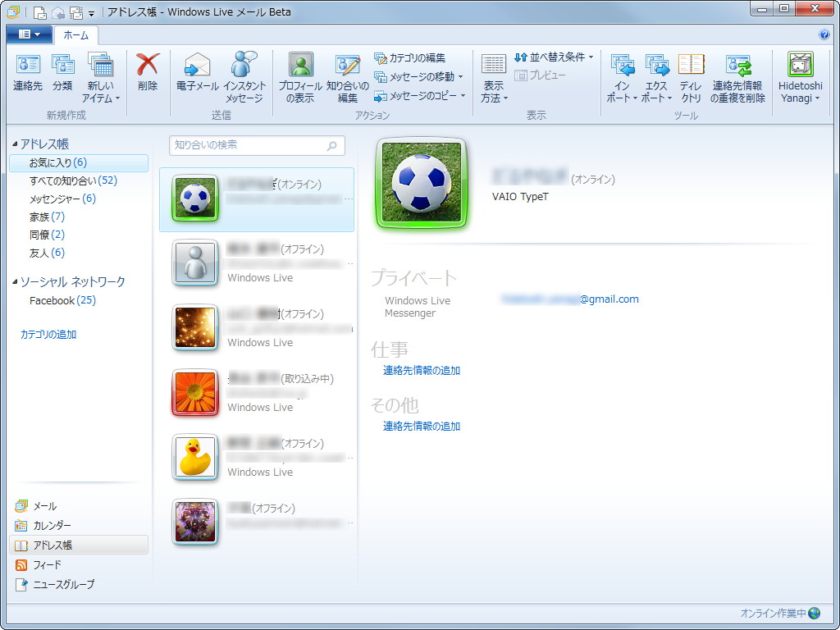Select the gray silhouette avatar contact

[x=257, y=263]
